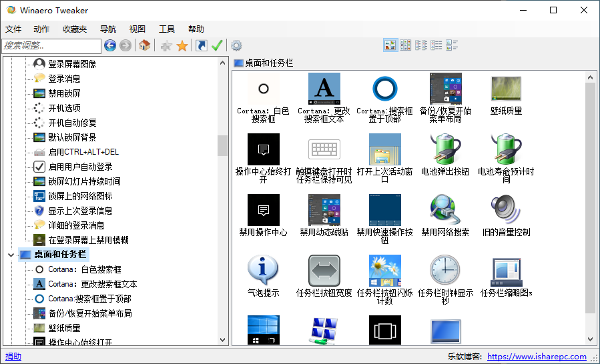600x364 pixels.
Task: Open the 任务栏时钟显示秒 tile
Action: [445, 279]
